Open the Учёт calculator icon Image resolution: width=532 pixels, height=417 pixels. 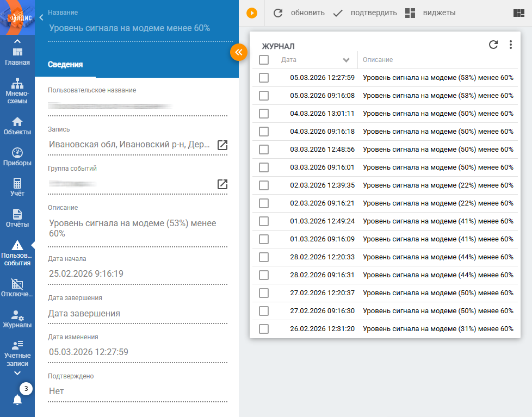coord(17,184)
